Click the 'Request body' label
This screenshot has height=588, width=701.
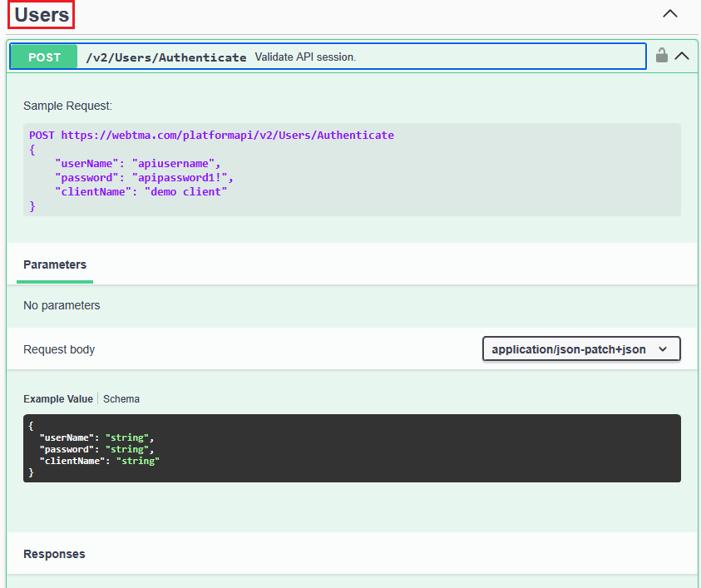point(59,349)
